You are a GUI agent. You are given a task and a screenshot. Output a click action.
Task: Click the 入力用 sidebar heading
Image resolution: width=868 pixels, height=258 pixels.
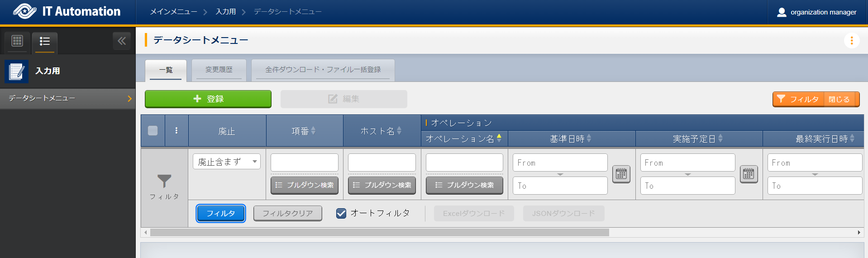click(x=48, y=71)
